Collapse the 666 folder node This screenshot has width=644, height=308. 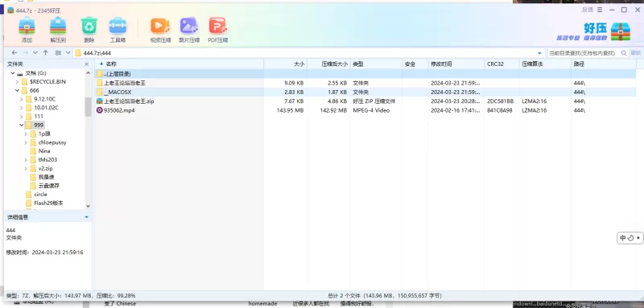point(17,91)
